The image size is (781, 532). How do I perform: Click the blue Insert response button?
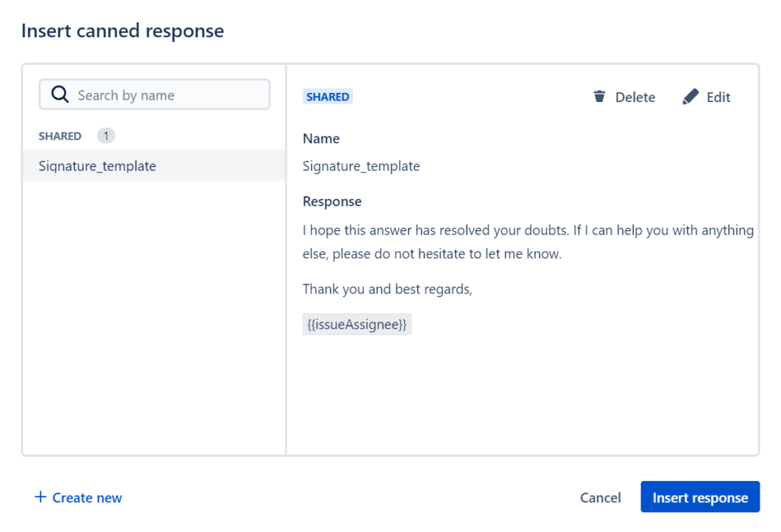click(700, 498)
